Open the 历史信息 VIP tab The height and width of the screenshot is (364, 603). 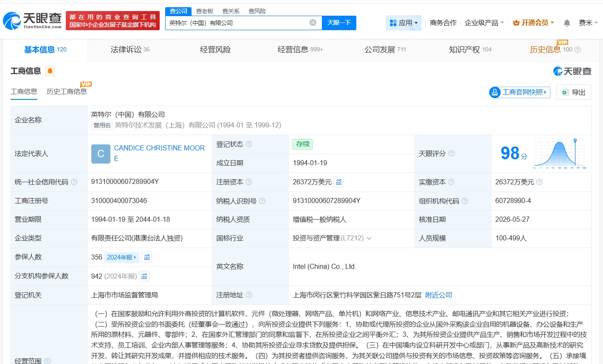(551, 50)
